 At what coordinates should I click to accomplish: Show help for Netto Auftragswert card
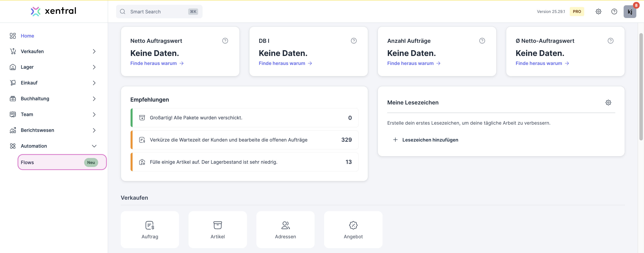pos(225,41)
